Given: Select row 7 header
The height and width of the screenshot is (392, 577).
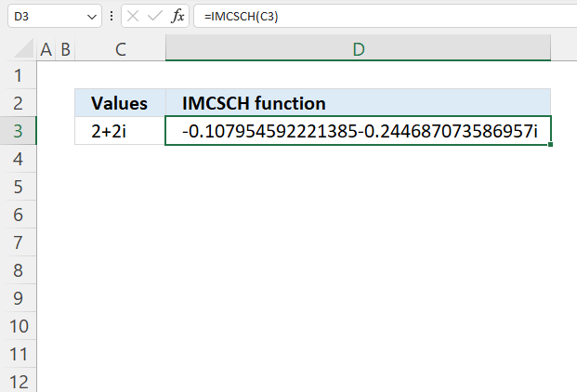Looking at the screenshot, I should point(18,242).
